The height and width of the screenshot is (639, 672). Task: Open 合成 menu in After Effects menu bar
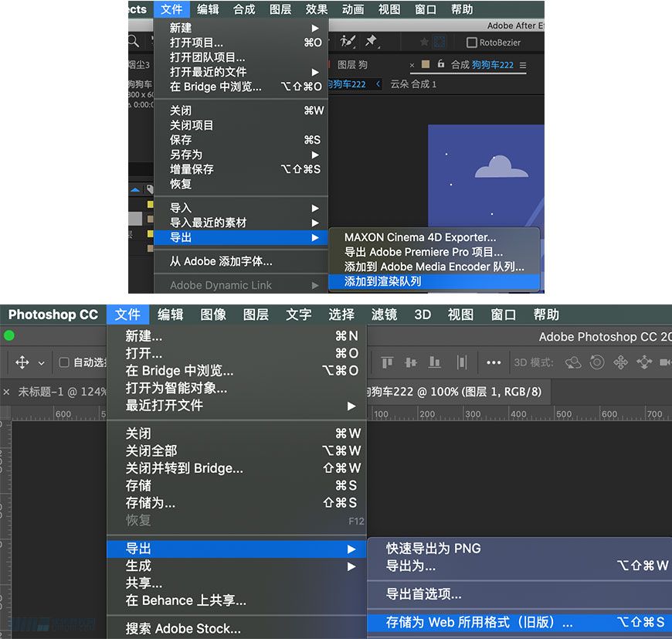click(244, 9)
